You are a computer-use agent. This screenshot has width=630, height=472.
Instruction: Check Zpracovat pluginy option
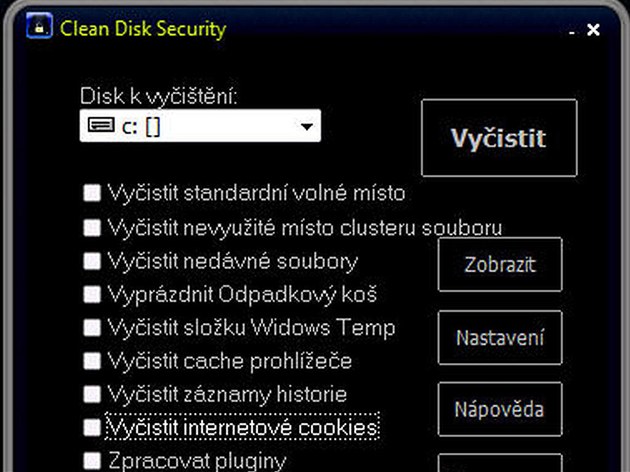click(x=92, y=461)
